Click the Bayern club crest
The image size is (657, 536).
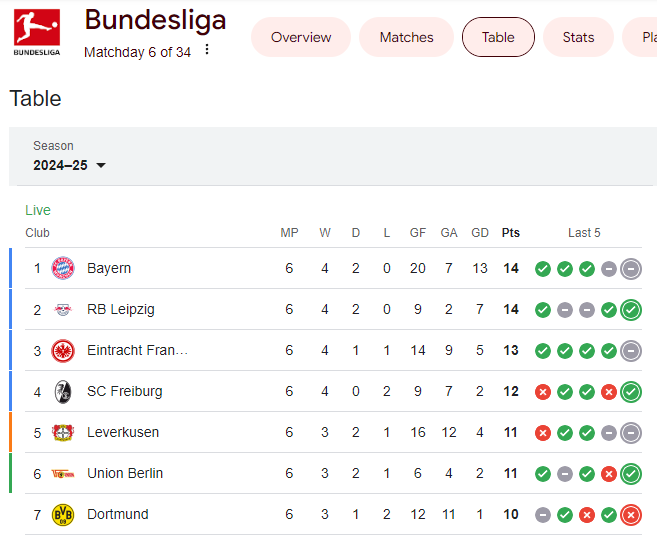click(x=63, y=268)
